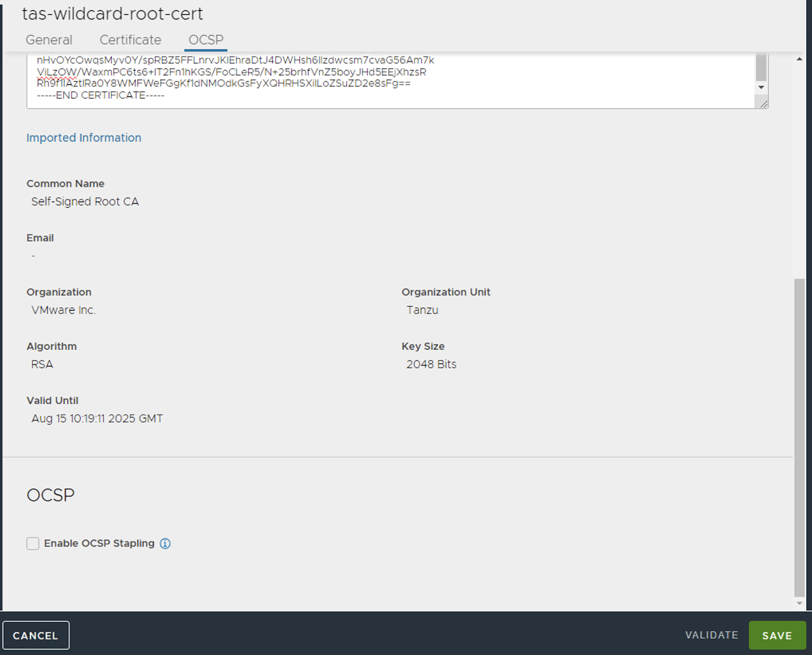Click the 'VMware Inc.' organization value

coord(63,310)
